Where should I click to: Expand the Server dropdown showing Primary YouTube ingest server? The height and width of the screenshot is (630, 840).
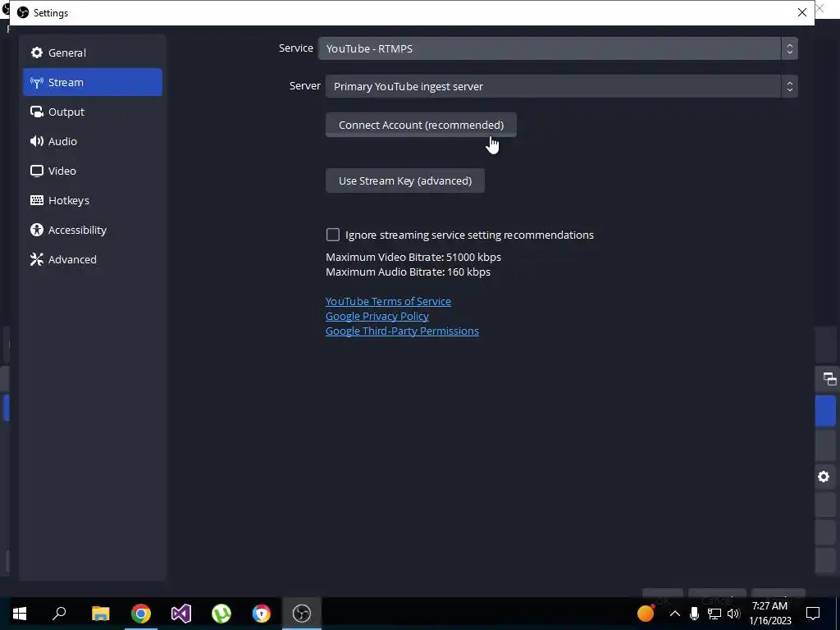pos(561,86)
